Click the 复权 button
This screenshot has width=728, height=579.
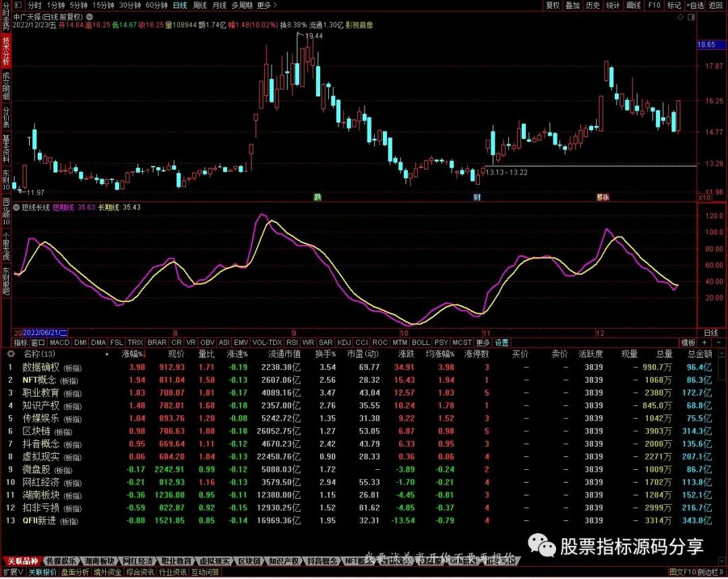[x=553, y=5]
